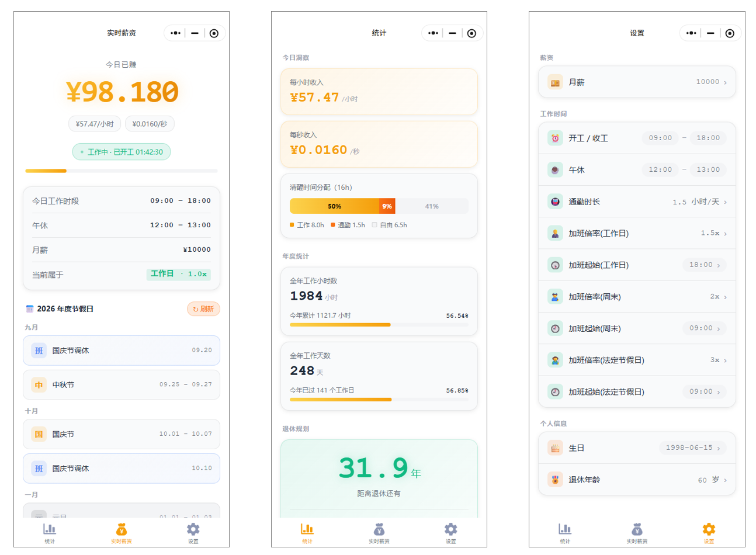Switch to 统计 tab on the 设置 screen
This screenshot has height=555, width=756.
click(x=565, y=533)
